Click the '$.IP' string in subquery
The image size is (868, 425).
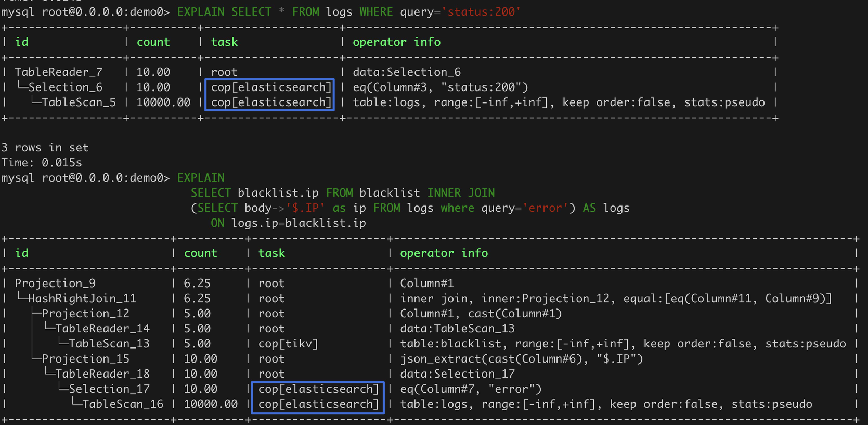305,208
